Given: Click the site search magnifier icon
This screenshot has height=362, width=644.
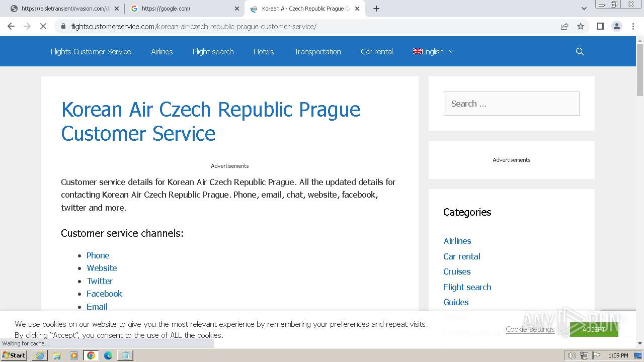Looking at the screenshot, I should click(580, 51).
